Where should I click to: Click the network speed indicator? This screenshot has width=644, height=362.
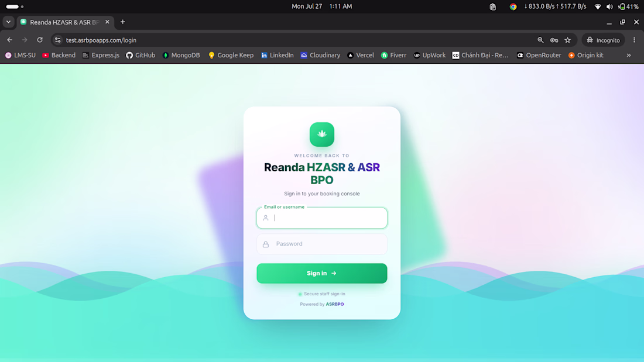555,6
